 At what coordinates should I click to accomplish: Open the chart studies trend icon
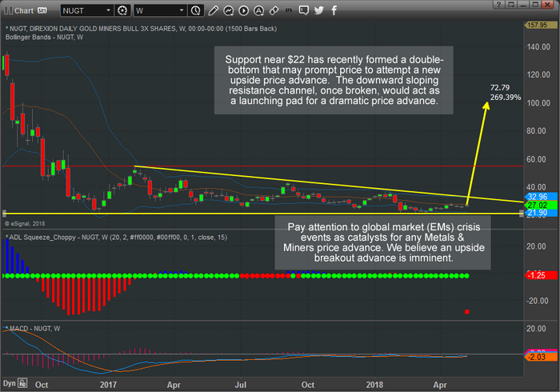(x=228, y=10)
